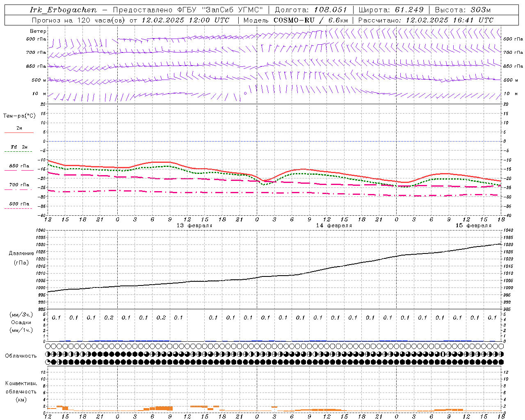Select the longitude value Долгота: 108.051

311,10
